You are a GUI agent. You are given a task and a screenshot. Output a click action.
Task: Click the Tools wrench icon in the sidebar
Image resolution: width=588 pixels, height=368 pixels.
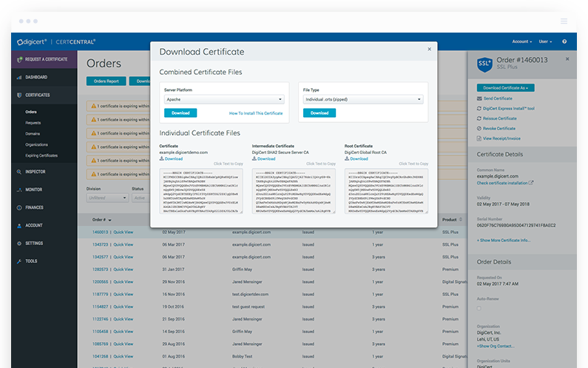tap(18, 261)
